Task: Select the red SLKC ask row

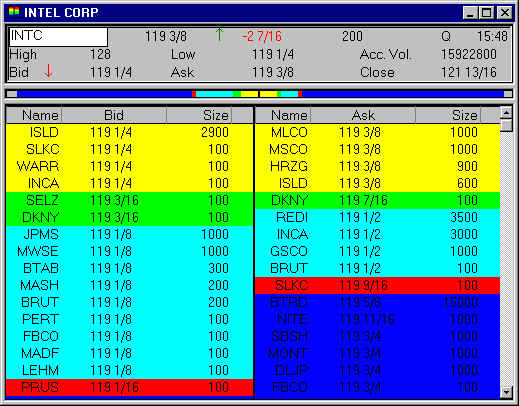Action: (377, 285)
